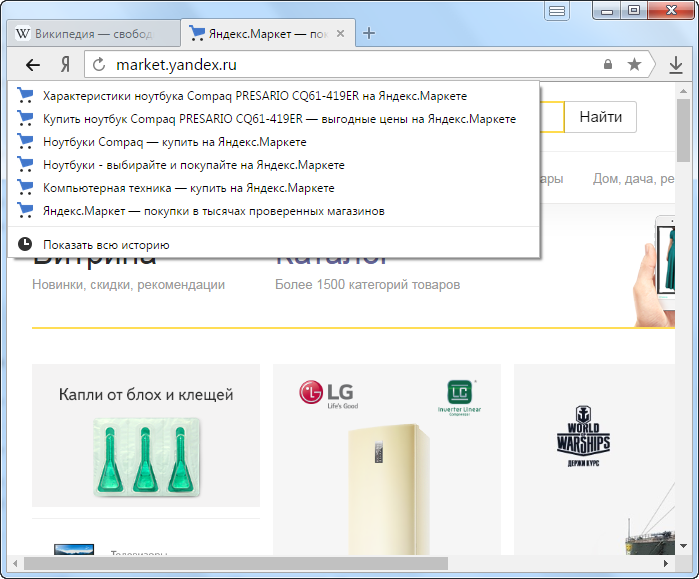Viewport: 699px width, 579px height.
Task: Open history entry 'Ноутбуки - выбирайте и покупайте'
Action: click(x=274, y=165)
